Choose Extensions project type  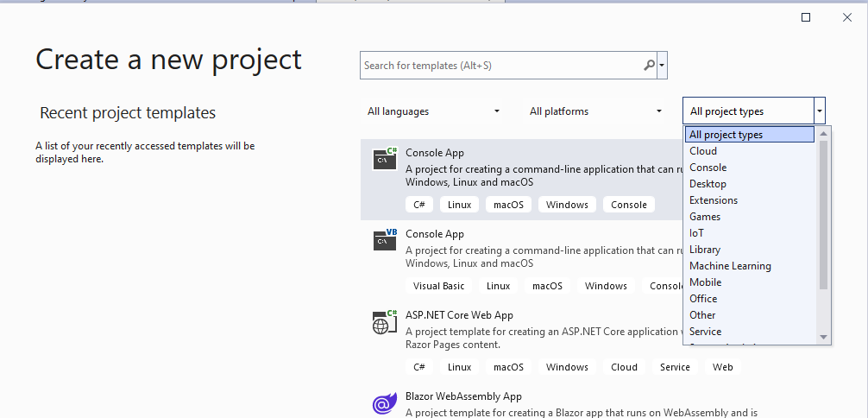[x=750, y=200]
